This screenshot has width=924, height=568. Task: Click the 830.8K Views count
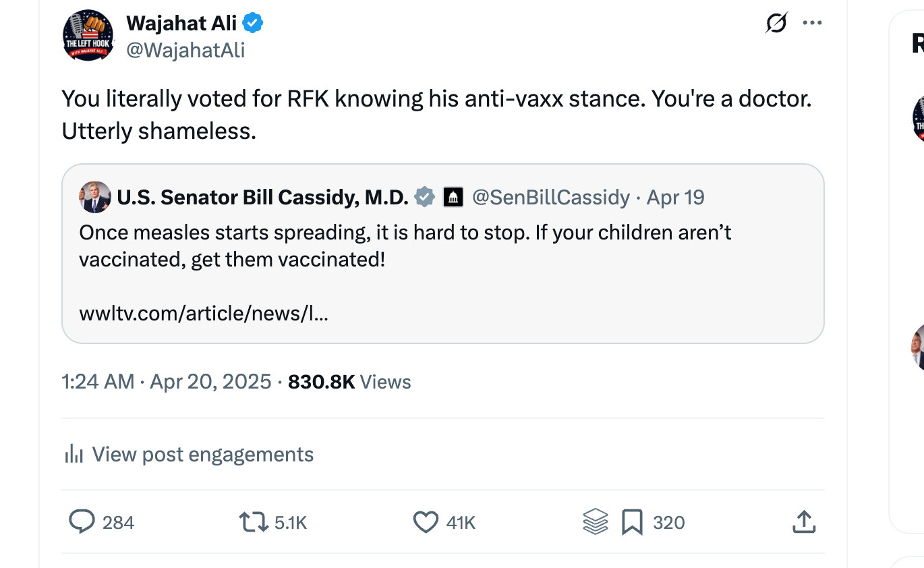pyautogui.click(x=349, y=382)
